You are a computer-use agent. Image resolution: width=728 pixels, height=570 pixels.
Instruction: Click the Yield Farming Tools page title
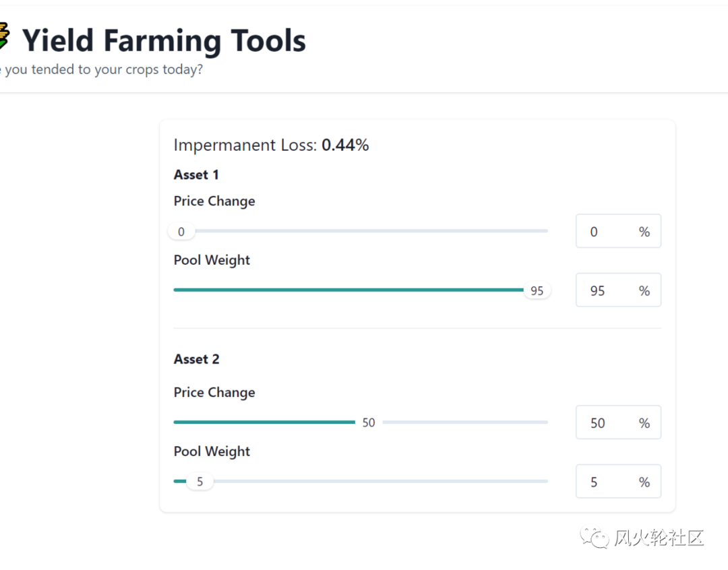click(164, 40)
